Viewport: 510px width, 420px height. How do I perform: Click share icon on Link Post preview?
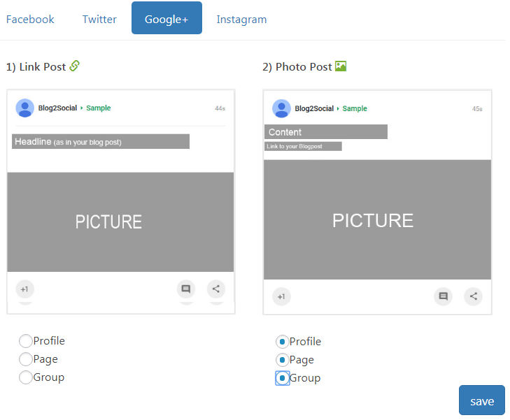(216, 289)
